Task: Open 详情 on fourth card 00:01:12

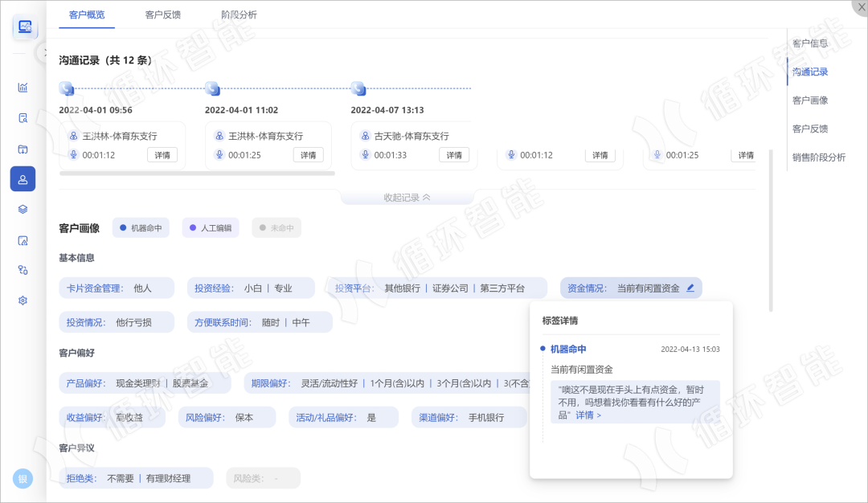Action: tap(600, 155)
